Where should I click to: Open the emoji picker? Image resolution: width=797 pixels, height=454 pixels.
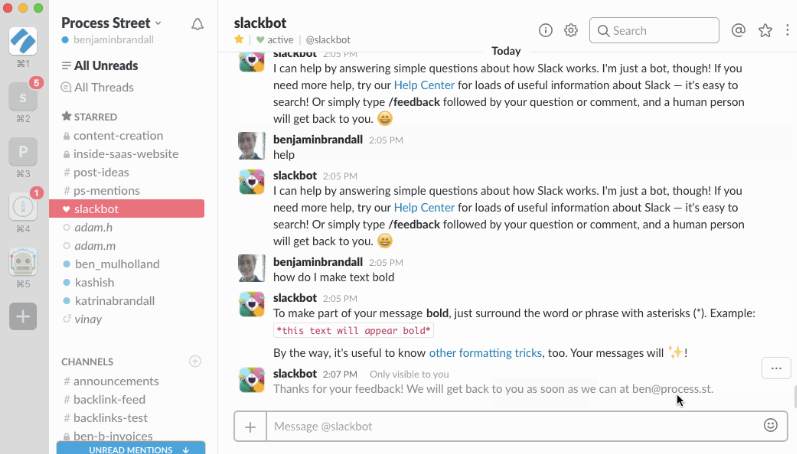771,425
